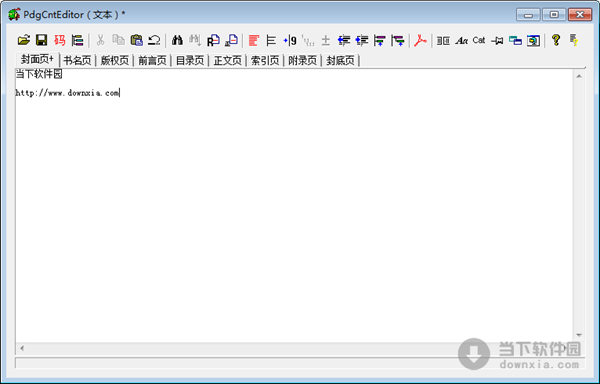Click the pin icon in the toolbar
Viewport: 600px width, 384px height.
497,40
